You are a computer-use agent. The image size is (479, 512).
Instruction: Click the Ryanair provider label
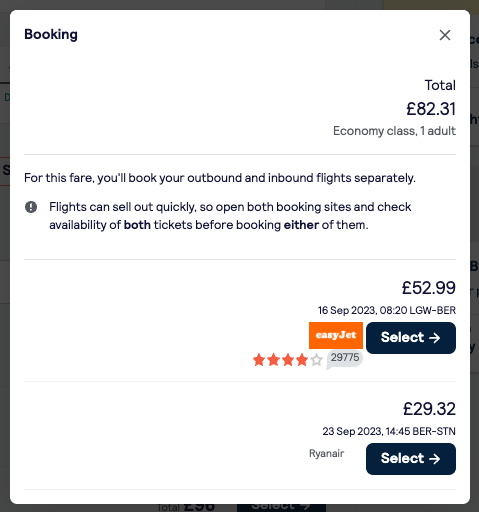click(x=326, y=453)
